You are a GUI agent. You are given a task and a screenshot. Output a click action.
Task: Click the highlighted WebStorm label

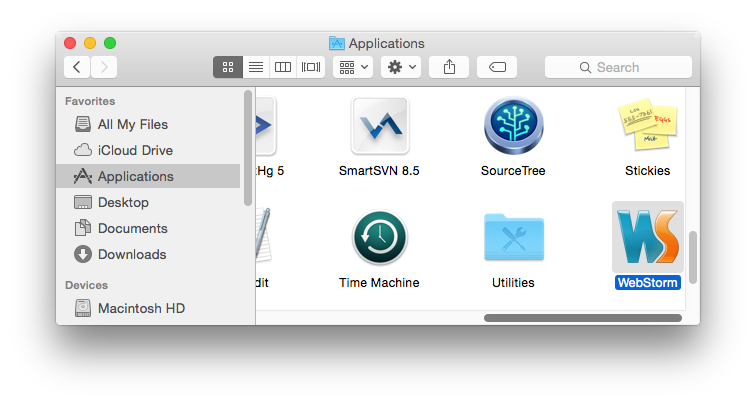[648, 283]
